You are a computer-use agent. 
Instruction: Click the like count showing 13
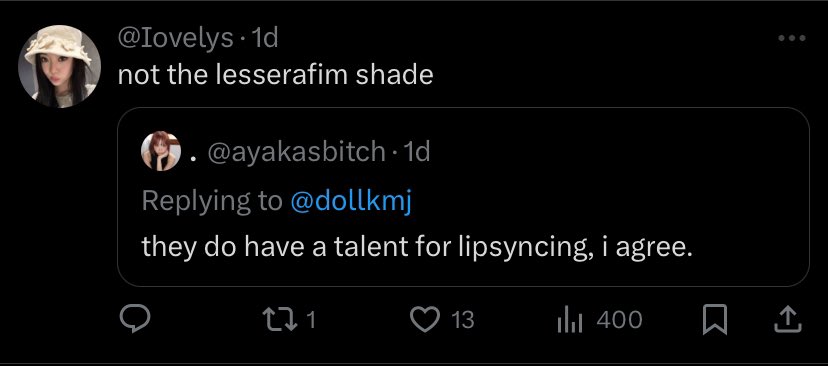[x=463, y=320]
